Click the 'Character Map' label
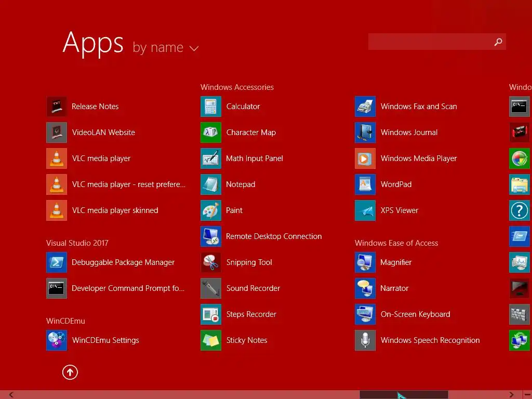This screenshot has height=399, width=532. 251,132
